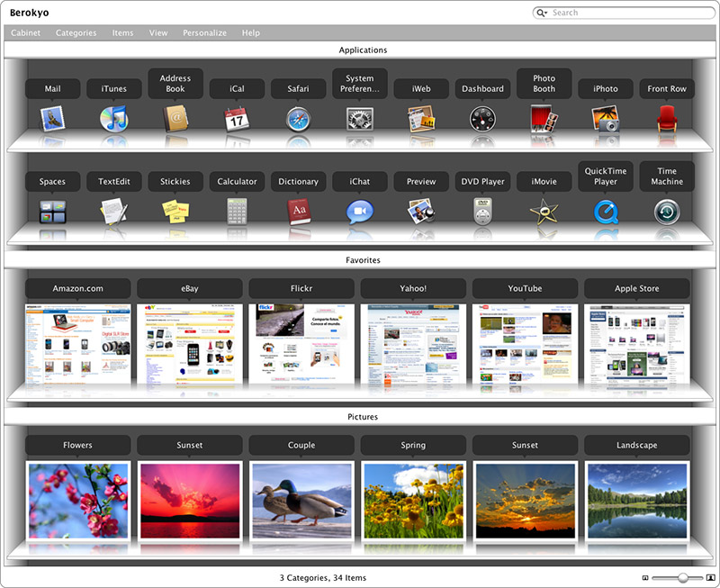Select the orange clouds Sunset thumbnail

pos(526,501)
